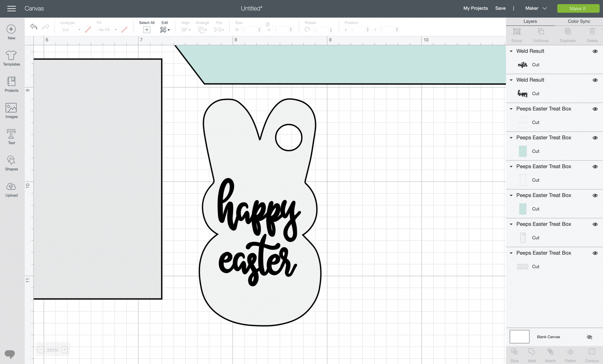Open the Linetype dropdown
Image resolution: width=603 pixels, height=364 pixels.
pos(71,30)
